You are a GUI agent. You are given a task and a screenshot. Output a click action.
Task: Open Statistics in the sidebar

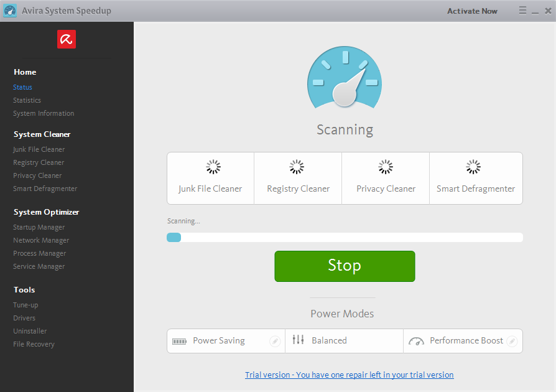coord(27,100)
